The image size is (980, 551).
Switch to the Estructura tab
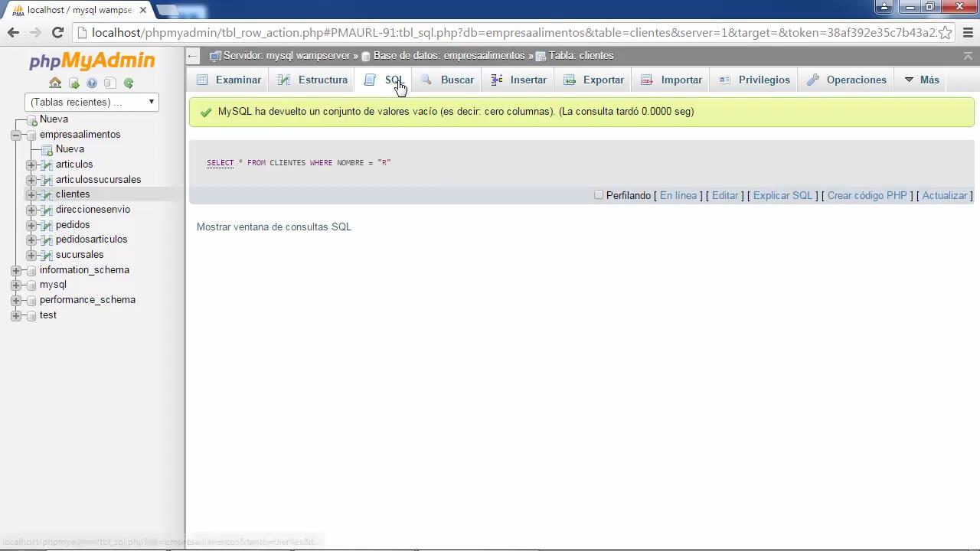312,80
